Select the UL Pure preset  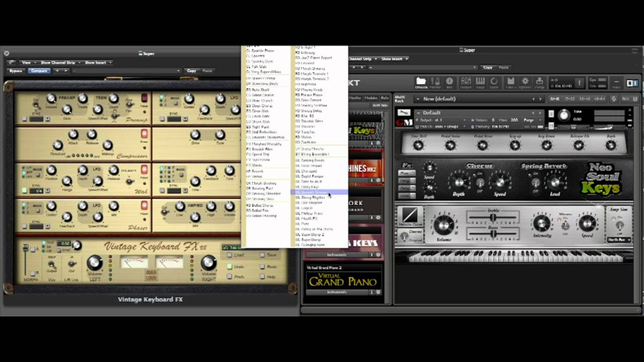point(302,224)
